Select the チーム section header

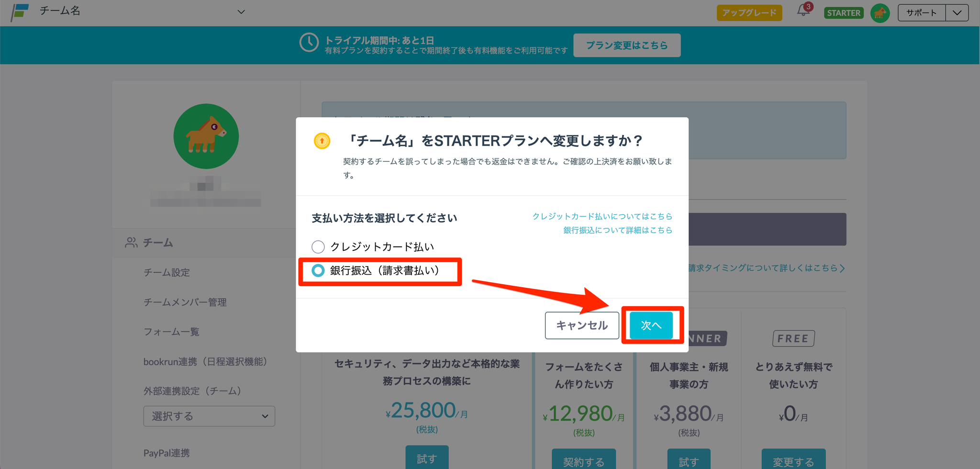(206, 243)
